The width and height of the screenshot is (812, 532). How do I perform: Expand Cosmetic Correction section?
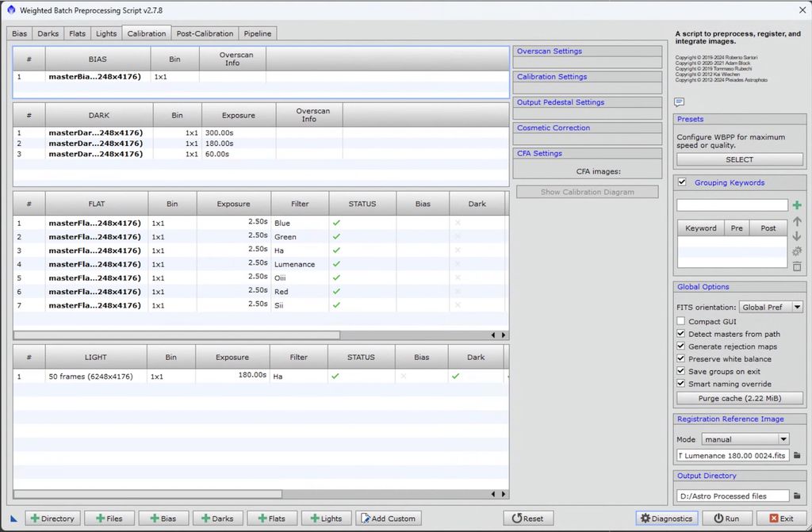(588, 128)
